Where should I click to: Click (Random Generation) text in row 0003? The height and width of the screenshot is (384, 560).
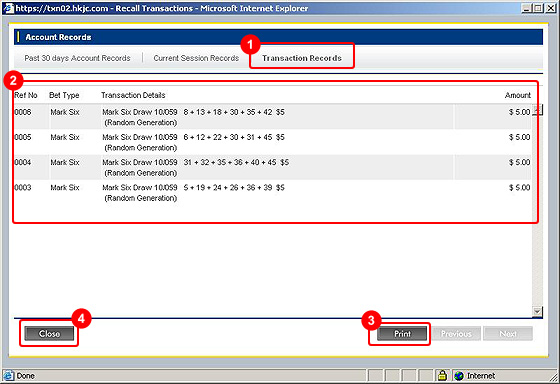click(x=141, y=198)
